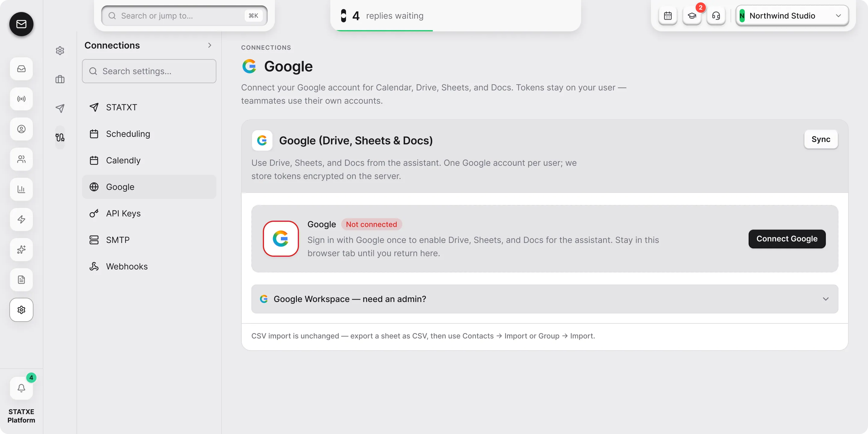Screen dimensions: 868x434
Task: Open the notifications bell with badge 4
Action: click(x=21, y=388)
